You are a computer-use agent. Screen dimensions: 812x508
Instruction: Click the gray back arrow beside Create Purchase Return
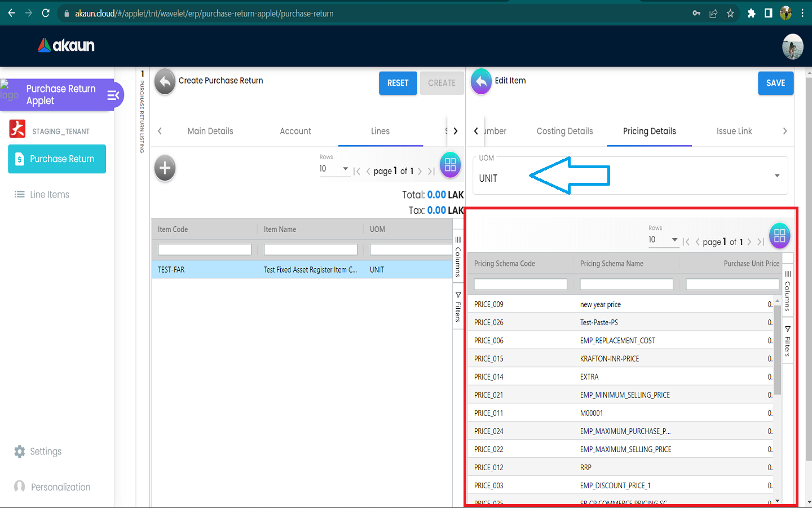click(x=165, y=82)
